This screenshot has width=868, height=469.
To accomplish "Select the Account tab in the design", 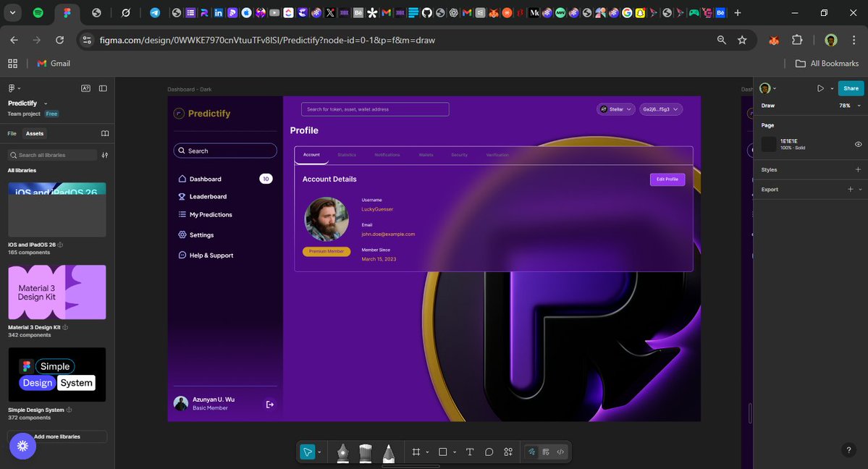I will [312, 155].
